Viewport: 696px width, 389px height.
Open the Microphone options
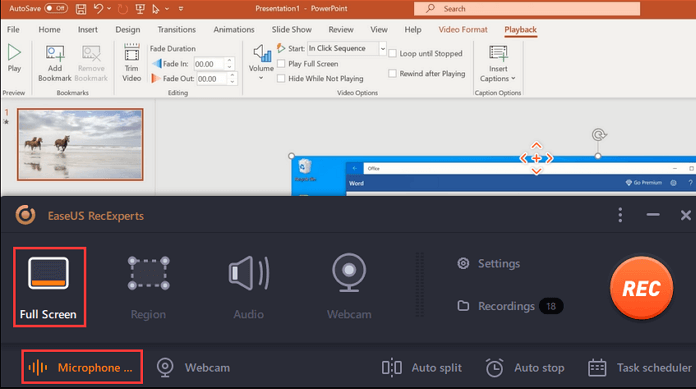click(82, 367)
